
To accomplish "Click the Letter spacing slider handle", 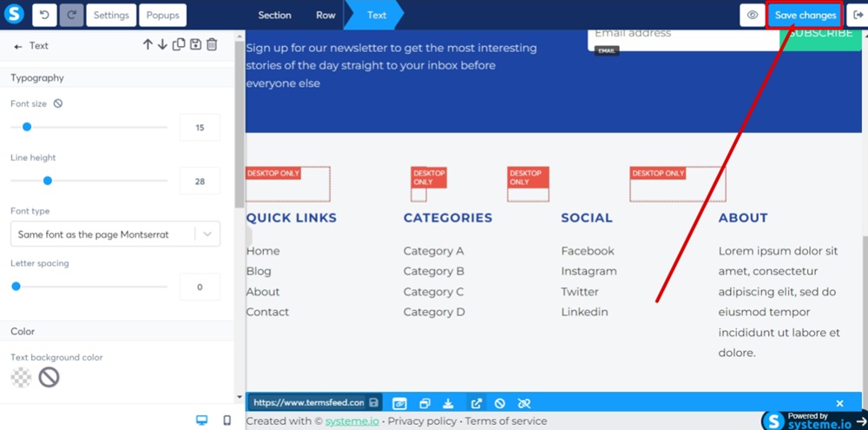I will [x=16, y=287].
